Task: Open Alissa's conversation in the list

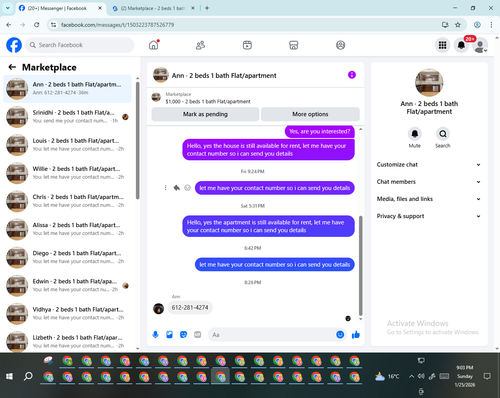Action: pyautogui.click(x=67, y=229)
